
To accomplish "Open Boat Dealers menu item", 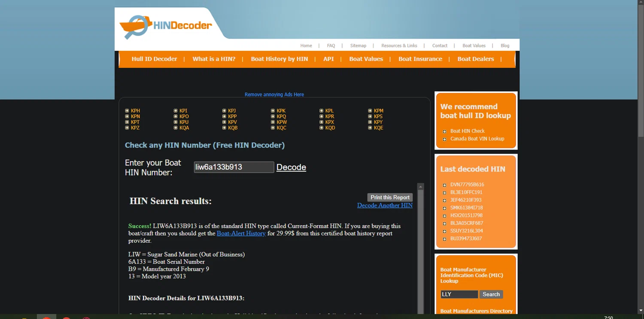I will (x=476, y=59).
